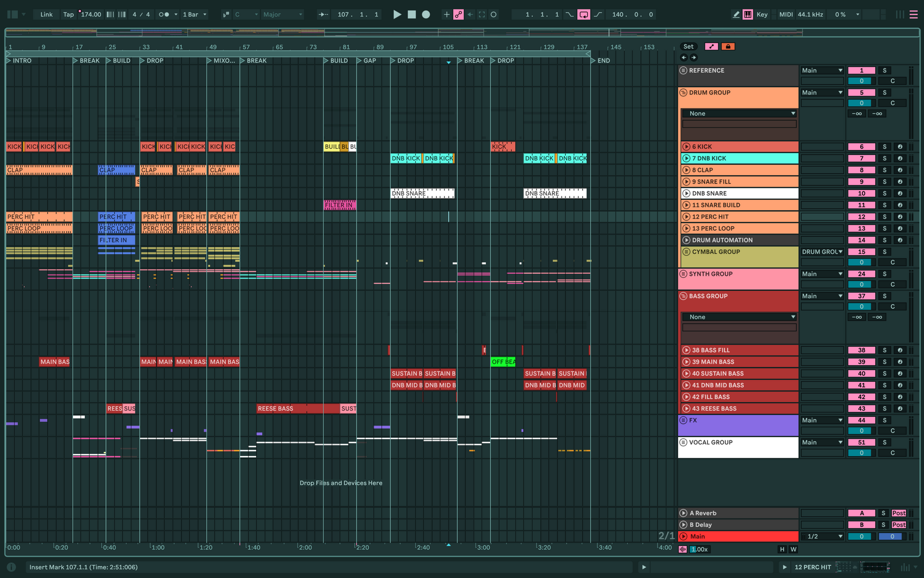
Task: Toggle track activator 10 for DNB SNARE
Action: coord(861,193)
